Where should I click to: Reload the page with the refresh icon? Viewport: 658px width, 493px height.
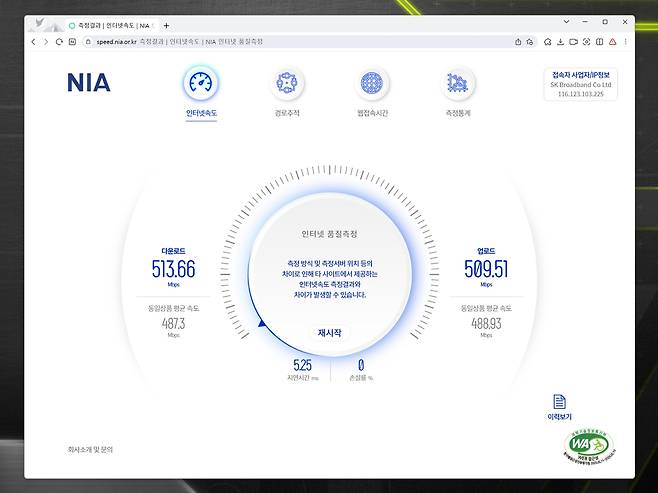pos(60,41)
